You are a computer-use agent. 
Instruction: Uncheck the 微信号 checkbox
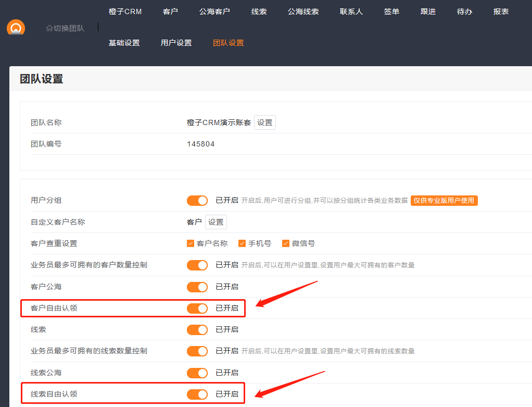pyautogui.click(x=286, y=243)
